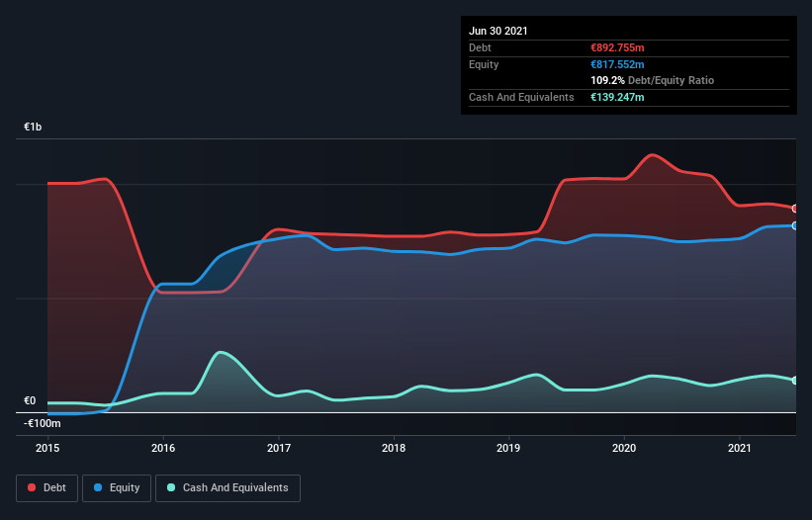Click the Jun 30 2021 tooltip date
This screenshot has width=812, height=520.
click(498, 31)
